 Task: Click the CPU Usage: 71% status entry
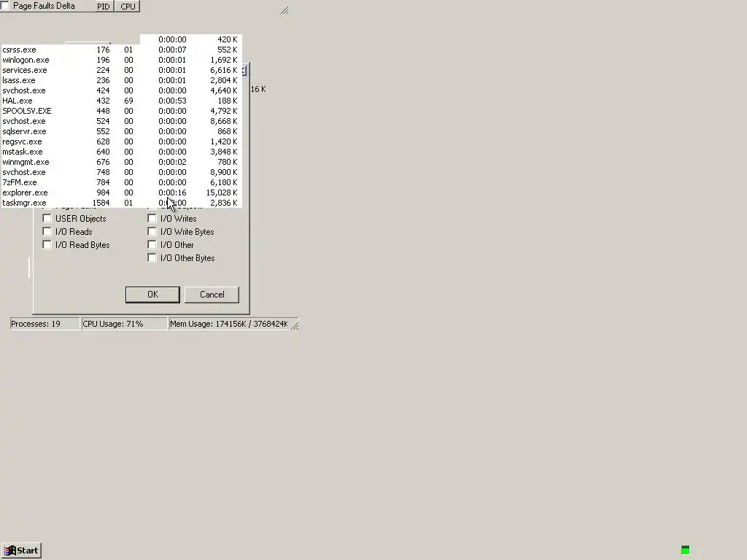point(124,324)
